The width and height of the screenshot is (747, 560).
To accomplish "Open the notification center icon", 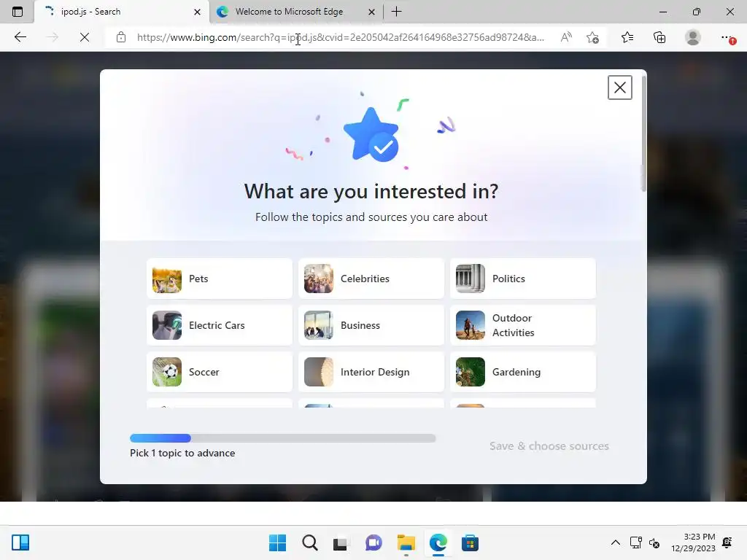I will (x=727, y=542).
